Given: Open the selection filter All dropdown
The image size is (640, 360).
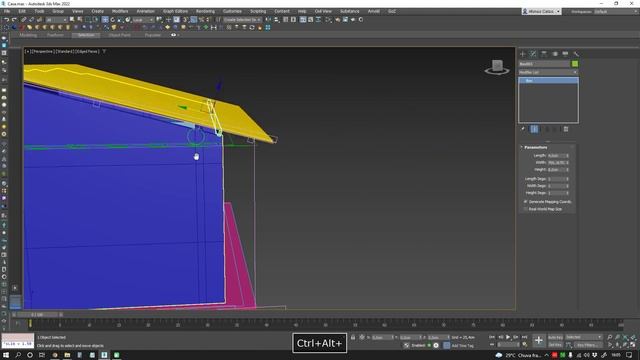Looking at the screenshot, I should click(56, 20).
